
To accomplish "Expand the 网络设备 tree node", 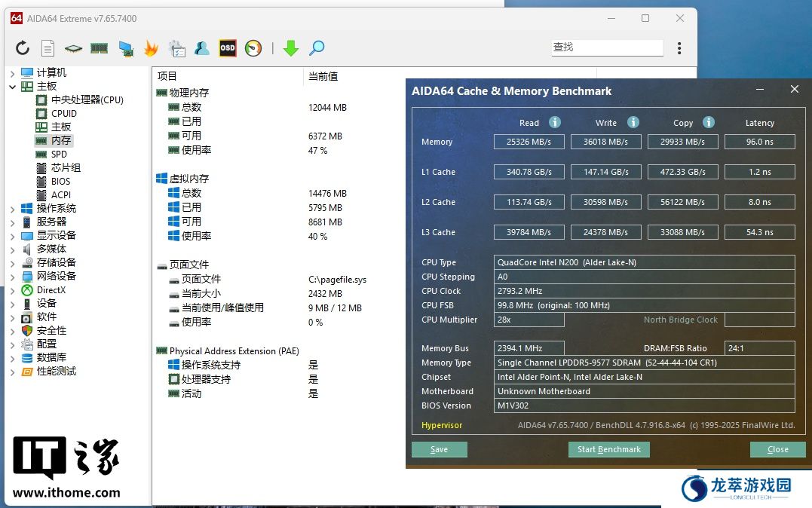I will 12,277.
